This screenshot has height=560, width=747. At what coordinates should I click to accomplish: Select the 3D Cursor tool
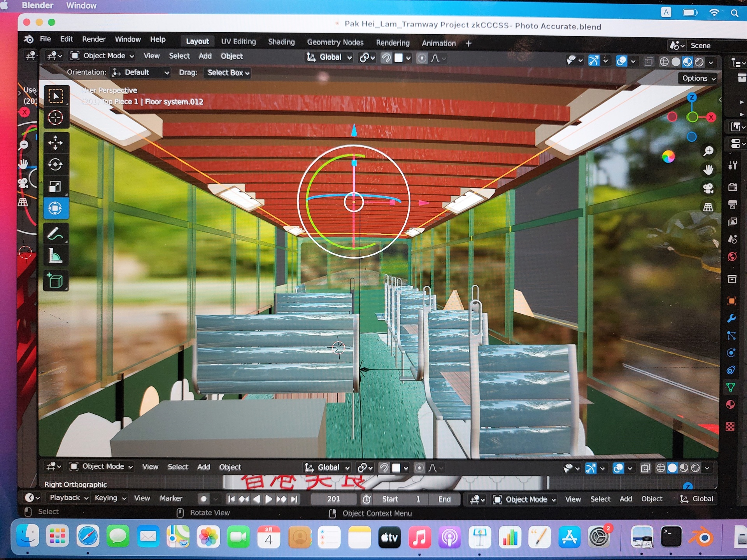click(55, 117)
